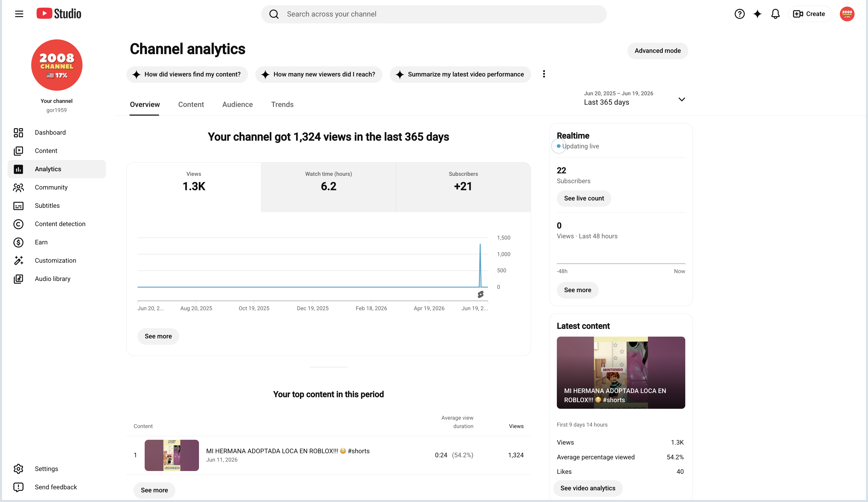Click the Shorts marker on the chart

pyautogui.click(x=480, y=294)
